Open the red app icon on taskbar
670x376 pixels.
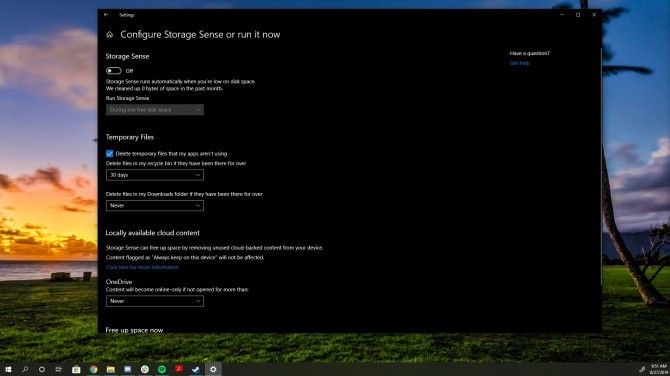pyautogui.click(x=179, y=369)
